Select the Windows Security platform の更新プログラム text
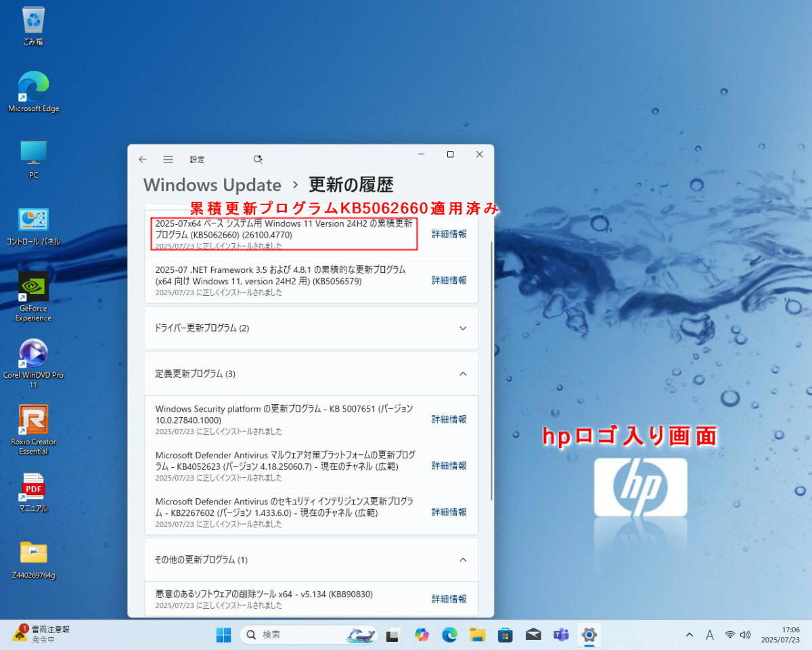 [x=284, y=414]
